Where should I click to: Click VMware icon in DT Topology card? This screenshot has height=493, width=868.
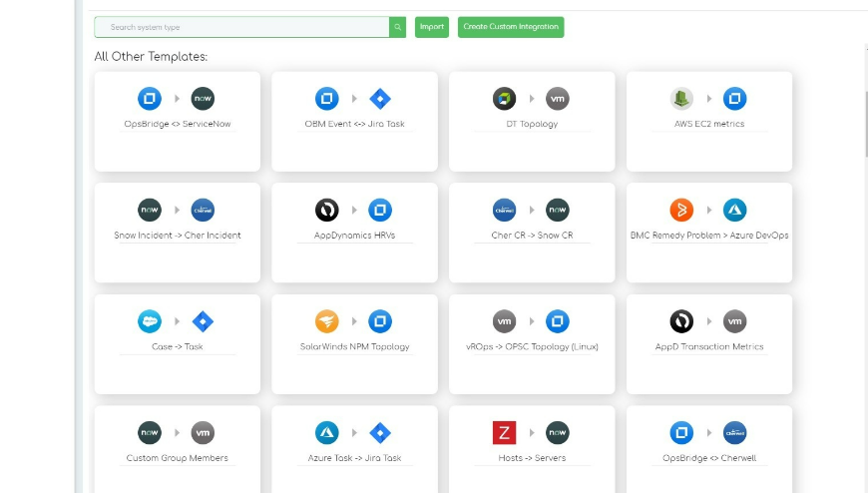558,99
